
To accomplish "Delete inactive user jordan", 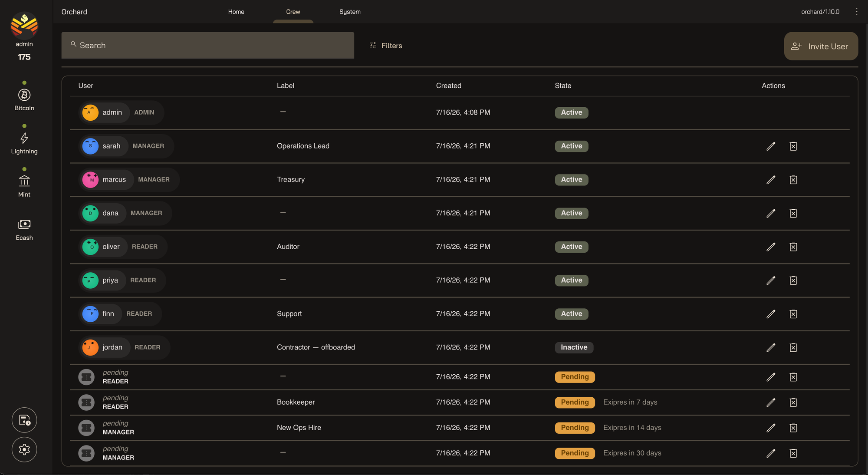I will tap(793, 347).
